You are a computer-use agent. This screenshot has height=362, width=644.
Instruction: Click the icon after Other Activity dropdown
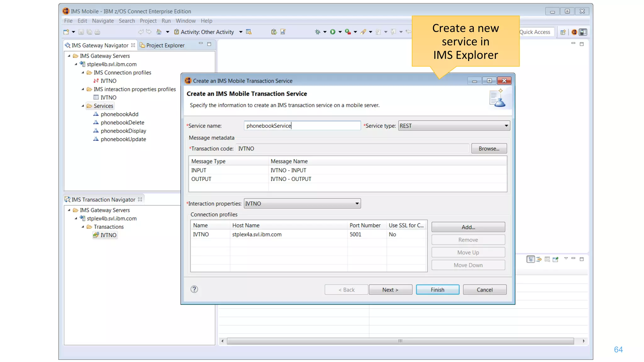pos(249,32)
